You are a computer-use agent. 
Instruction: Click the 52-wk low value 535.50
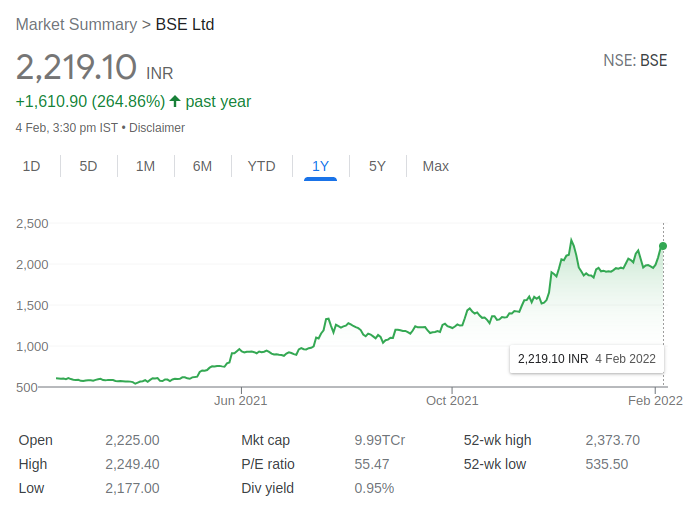607,464
